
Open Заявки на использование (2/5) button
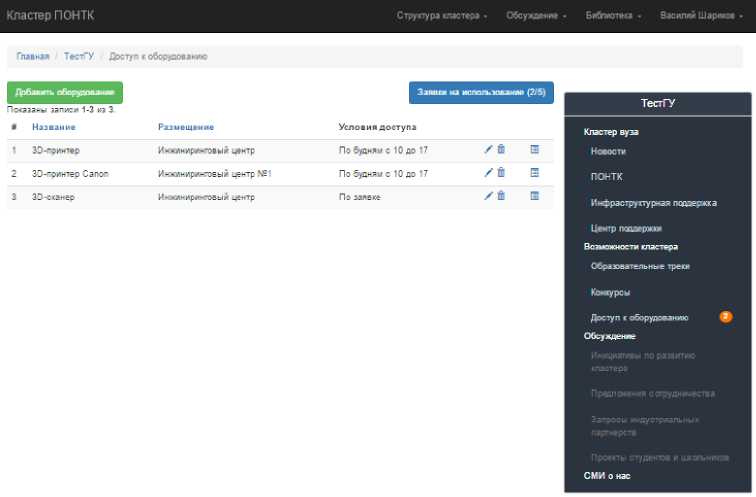tap(481, 92)
